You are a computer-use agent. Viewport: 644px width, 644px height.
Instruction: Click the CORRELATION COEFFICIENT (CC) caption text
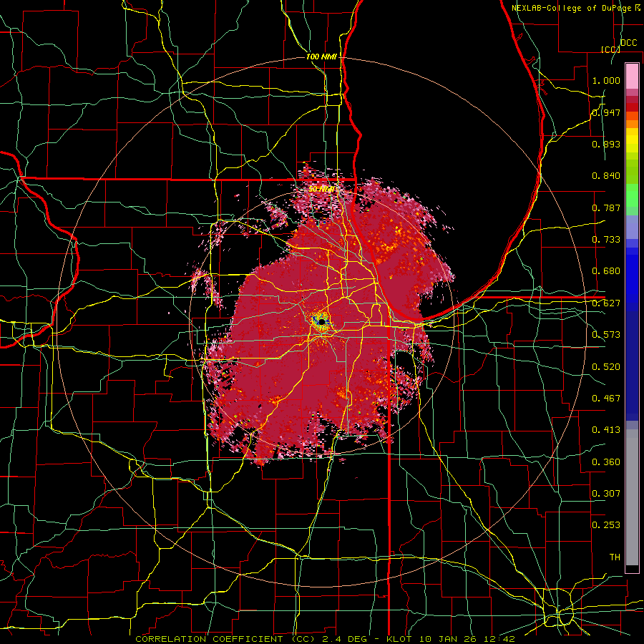[225, 639]
